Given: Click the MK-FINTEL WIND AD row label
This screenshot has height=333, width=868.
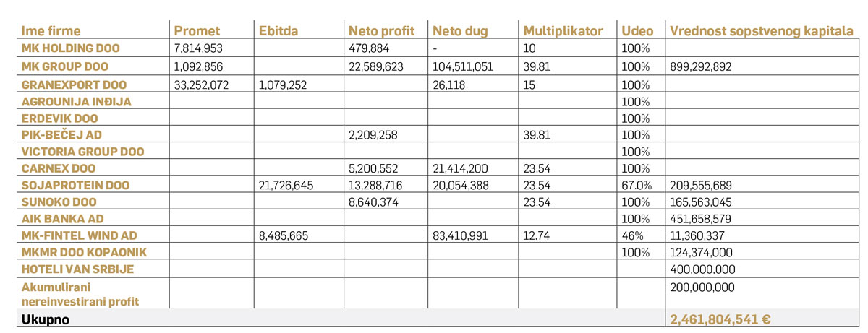Looking at the screenshot, I should (80, 236).
